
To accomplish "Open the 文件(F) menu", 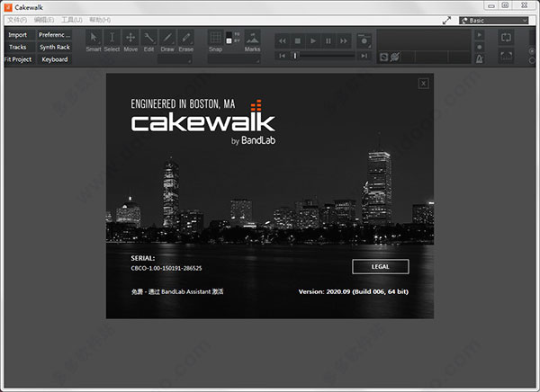I will (17, 20).
